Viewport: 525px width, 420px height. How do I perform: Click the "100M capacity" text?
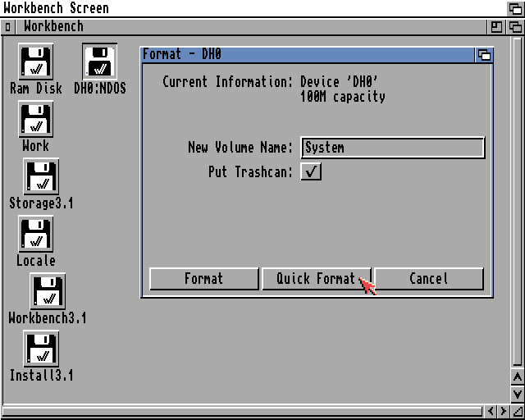click(343, 97)
